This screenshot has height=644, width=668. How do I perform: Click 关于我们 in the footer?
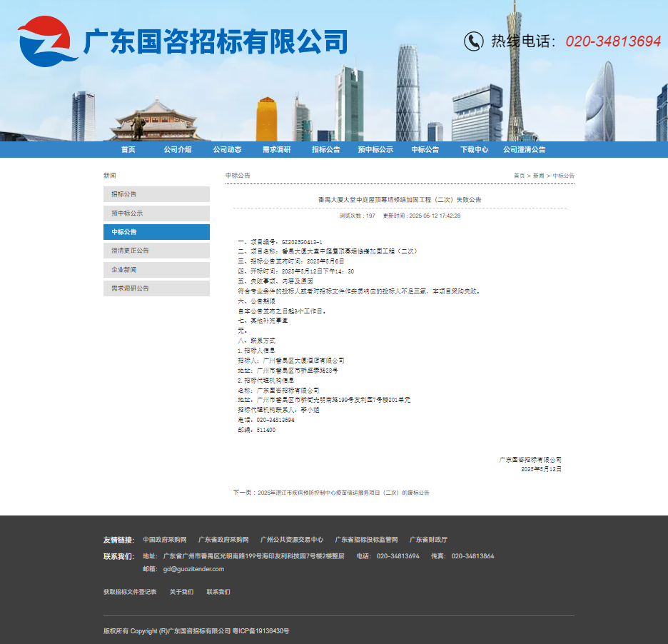click(x=181, y=592)
